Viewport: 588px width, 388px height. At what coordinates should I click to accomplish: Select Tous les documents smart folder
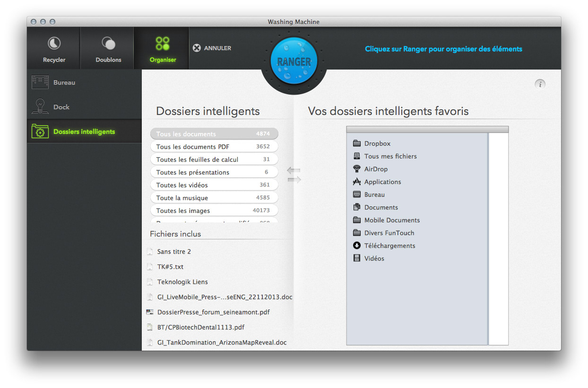coord(214,134)
